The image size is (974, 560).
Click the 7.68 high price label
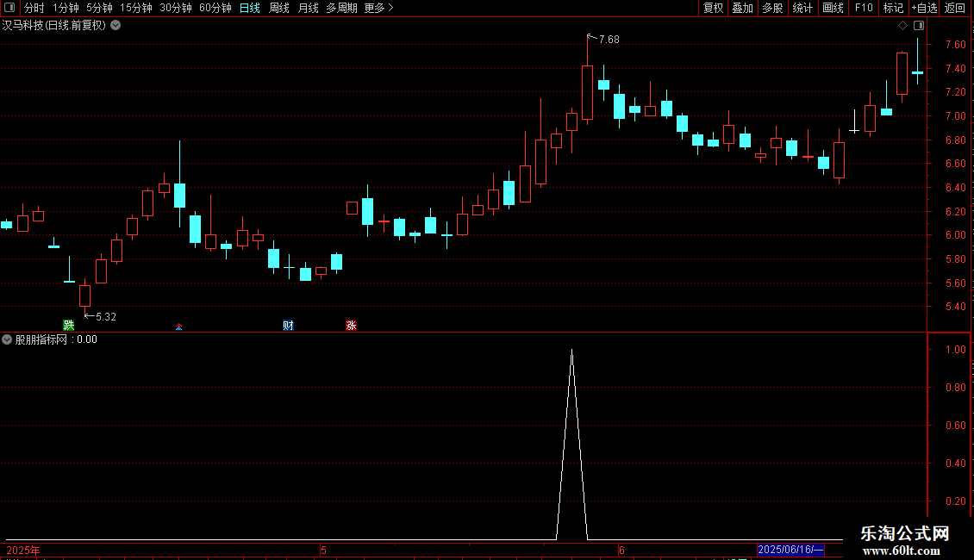[x=609, y=40]
